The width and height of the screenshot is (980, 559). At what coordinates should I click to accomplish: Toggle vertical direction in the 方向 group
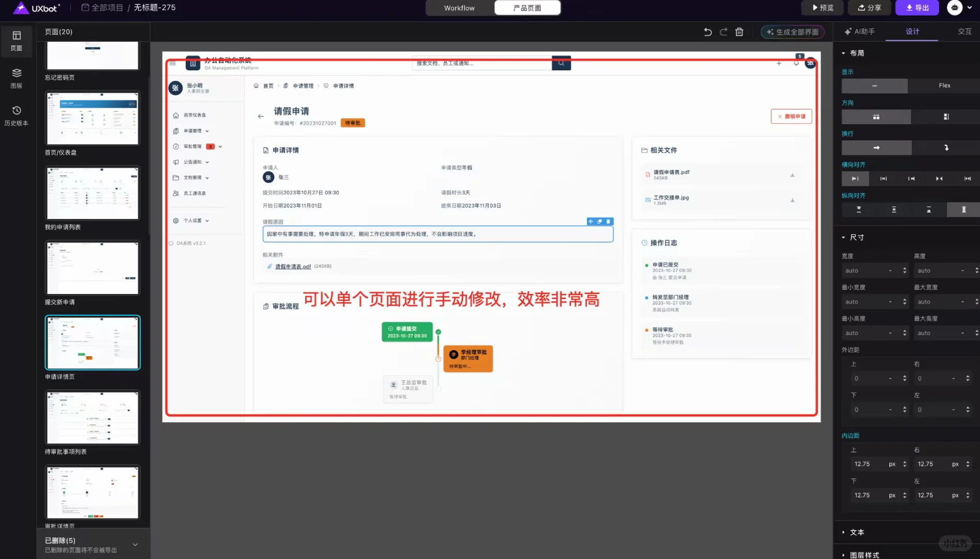[x=946, y=116]
